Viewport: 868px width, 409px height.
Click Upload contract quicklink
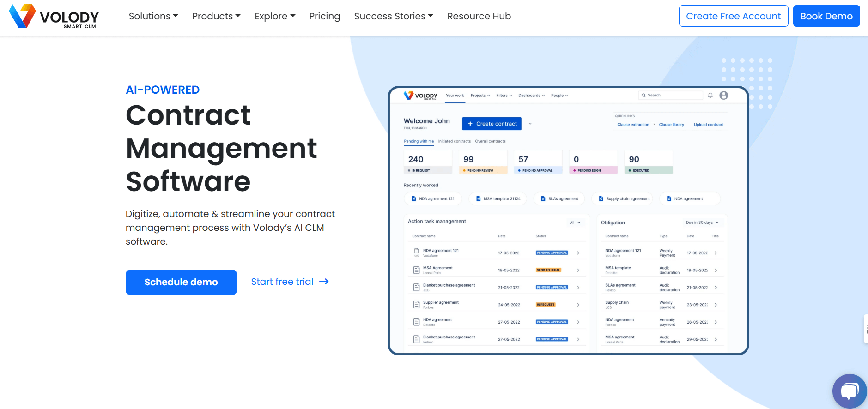tap(708, 125)
